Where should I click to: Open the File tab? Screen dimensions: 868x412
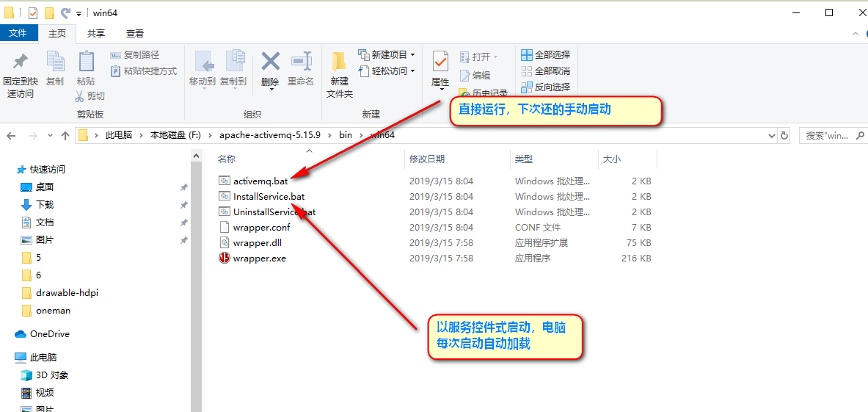point(18,33)
